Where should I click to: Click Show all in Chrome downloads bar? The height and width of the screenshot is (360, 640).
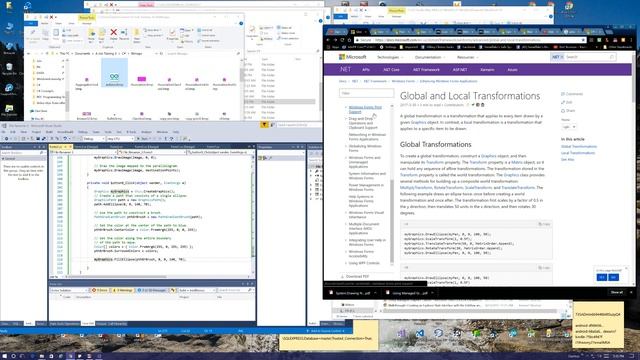tap(617, 293)
